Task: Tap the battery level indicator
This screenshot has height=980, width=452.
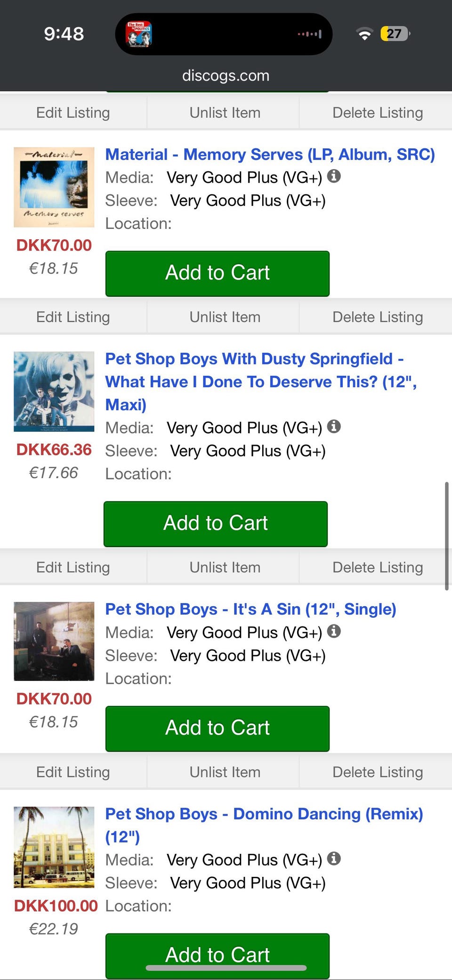Action: pyautogui.click(x=395, y=34)
